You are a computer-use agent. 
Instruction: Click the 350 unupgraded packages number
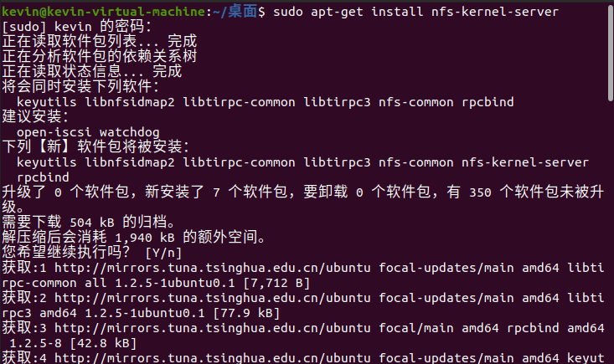(x=480, y=192)
